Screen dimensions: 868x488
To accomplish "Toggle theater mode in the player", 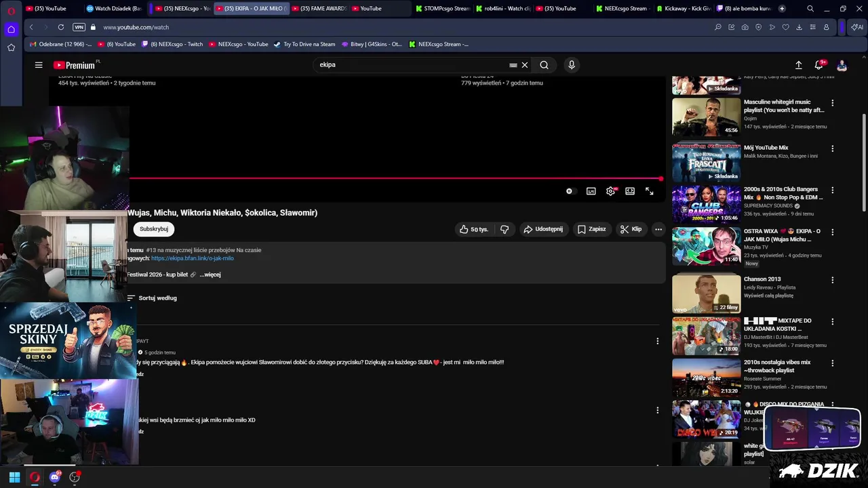I will (x=630, y=191).
